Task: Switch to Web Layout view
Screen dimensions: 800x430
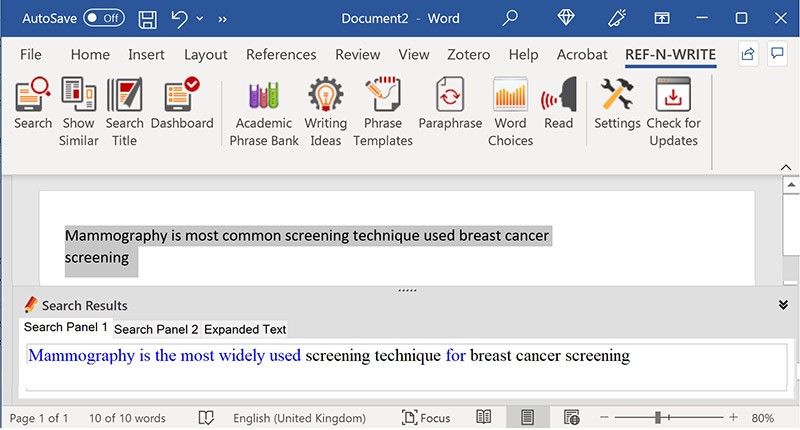Action: pos(571,417)
